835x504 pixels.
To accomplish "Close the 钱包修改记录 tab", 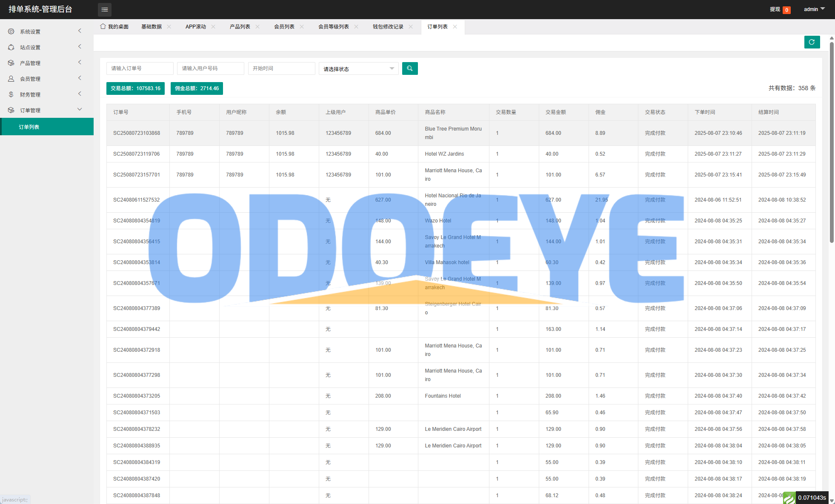I will point(411,26).
